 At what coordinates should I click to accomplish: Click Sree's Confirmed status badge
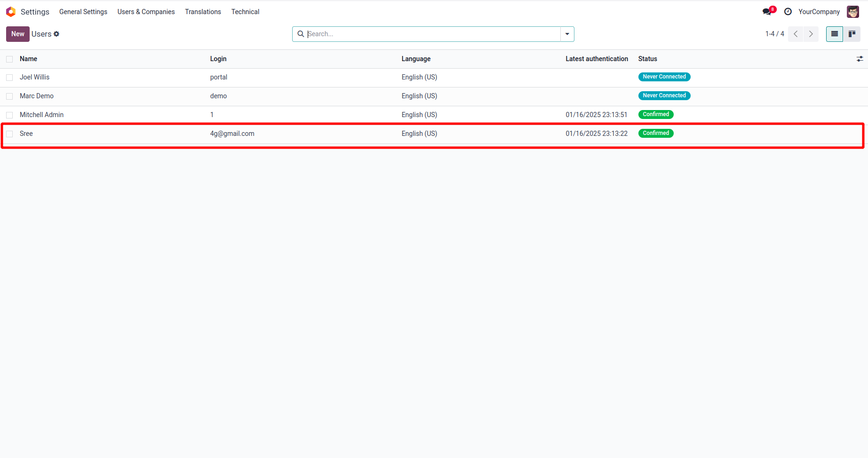[656, 133]
